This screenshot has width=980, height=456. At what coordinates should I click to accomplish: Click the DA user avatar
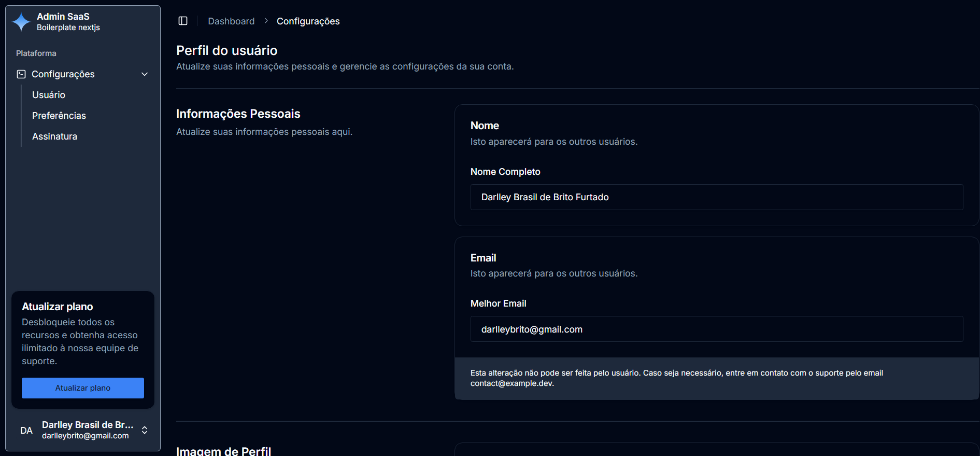tap(26, 431)
